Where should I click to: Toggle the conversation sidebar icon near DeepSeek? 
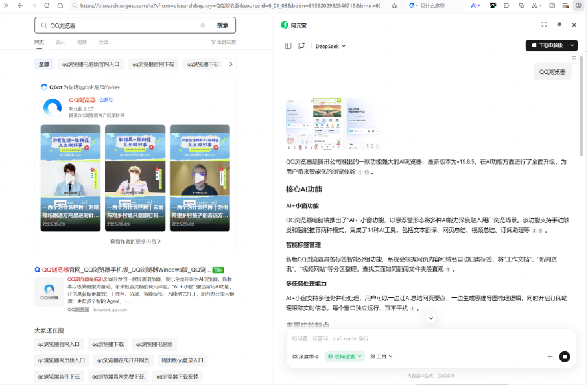pyautogui.click(x=288, y=46)
